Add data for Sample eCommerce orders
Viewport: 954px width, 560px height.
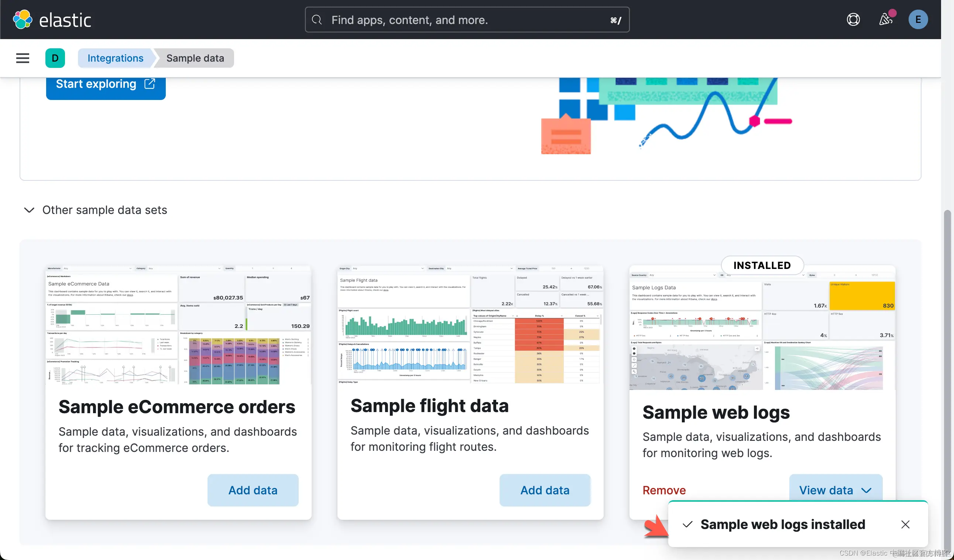253,490
